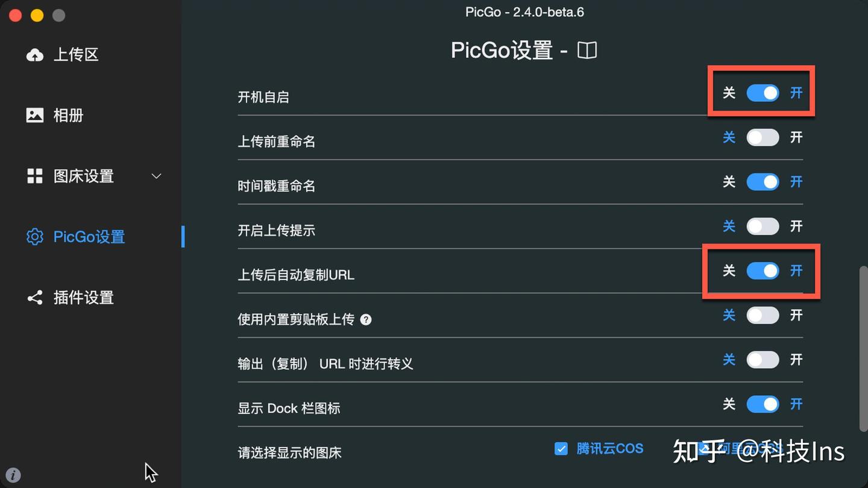Select the PicGo设置 gear icon
The width and height of the screenshot is (868, 488).
pos(34,237)
